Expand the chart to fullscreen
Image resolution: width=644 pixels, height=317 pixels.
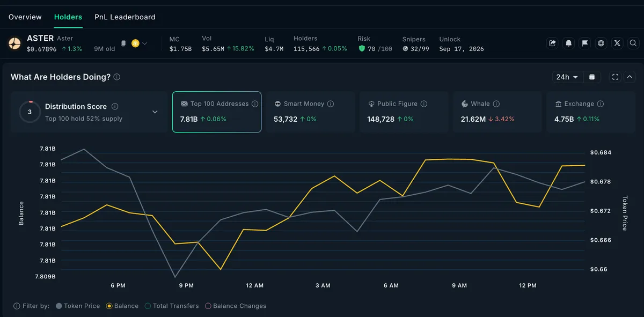(x=615, y=77)
